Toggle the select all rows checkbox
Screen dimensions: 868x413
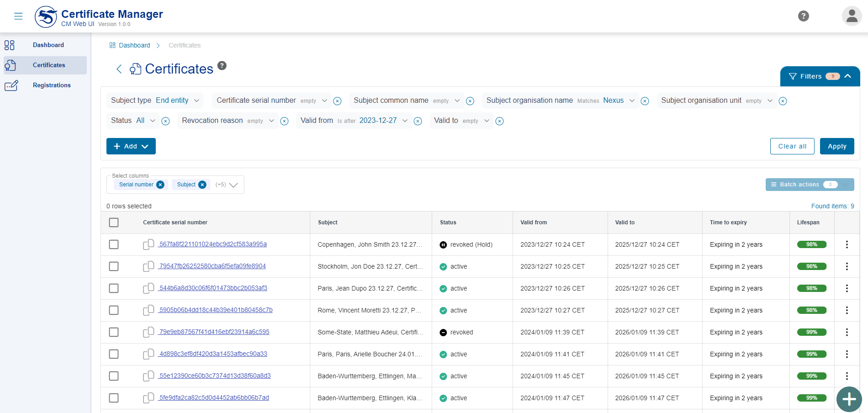click(114, 222)
